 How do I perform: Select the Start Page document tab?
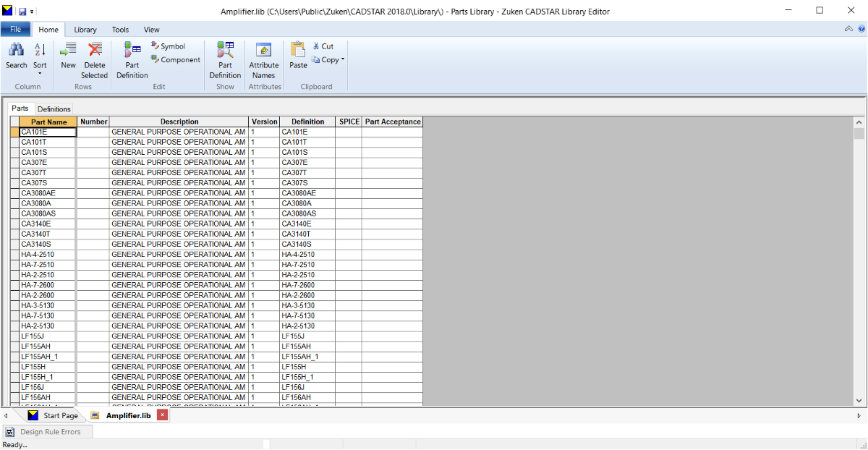(x=60, y=416)
